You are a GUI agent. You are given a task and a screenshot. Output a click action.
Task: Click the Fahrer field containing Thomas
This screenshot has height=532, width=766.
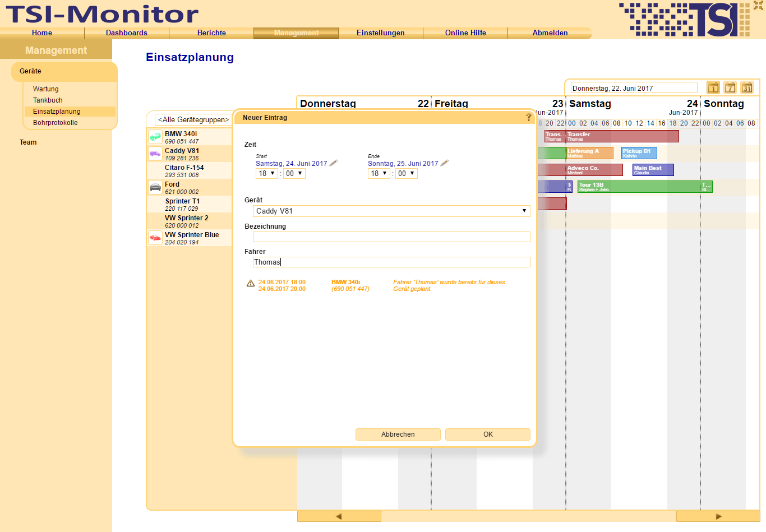pos(391,262)
